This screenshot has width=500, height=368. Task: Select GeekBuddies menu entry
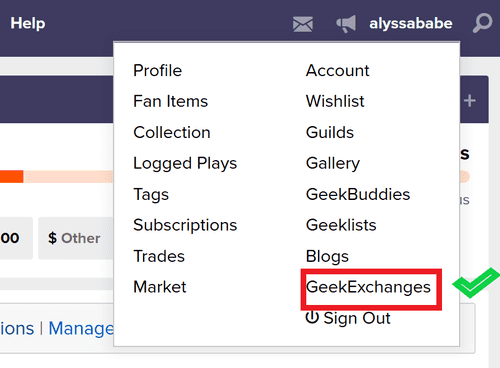358,194
